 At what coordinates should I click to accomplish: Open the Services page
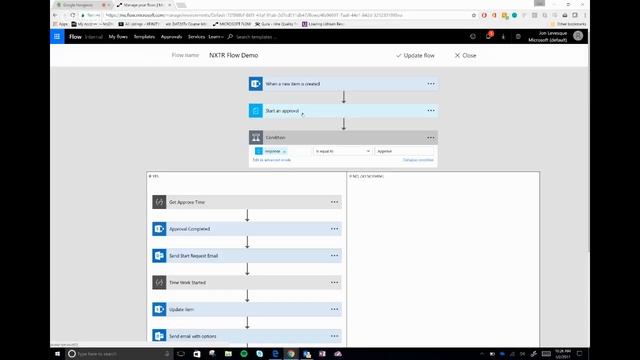196,37
